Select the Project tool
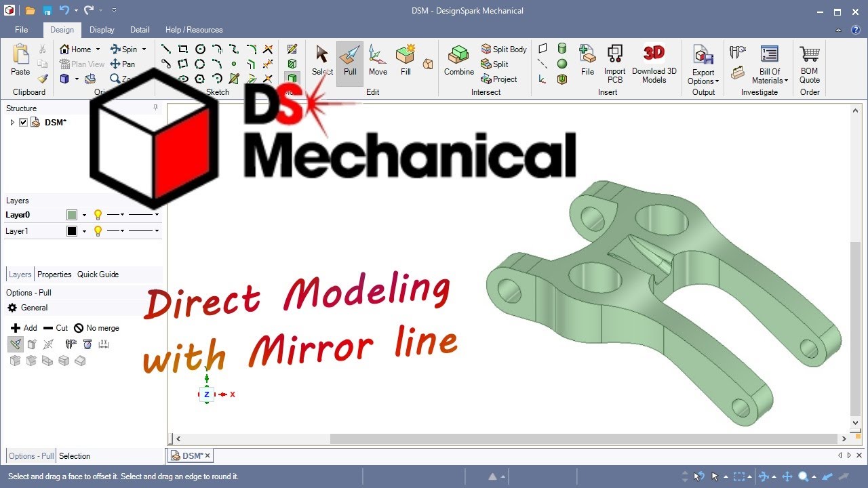The height and width of the screenshot is (488, 868). click(499, 79)
